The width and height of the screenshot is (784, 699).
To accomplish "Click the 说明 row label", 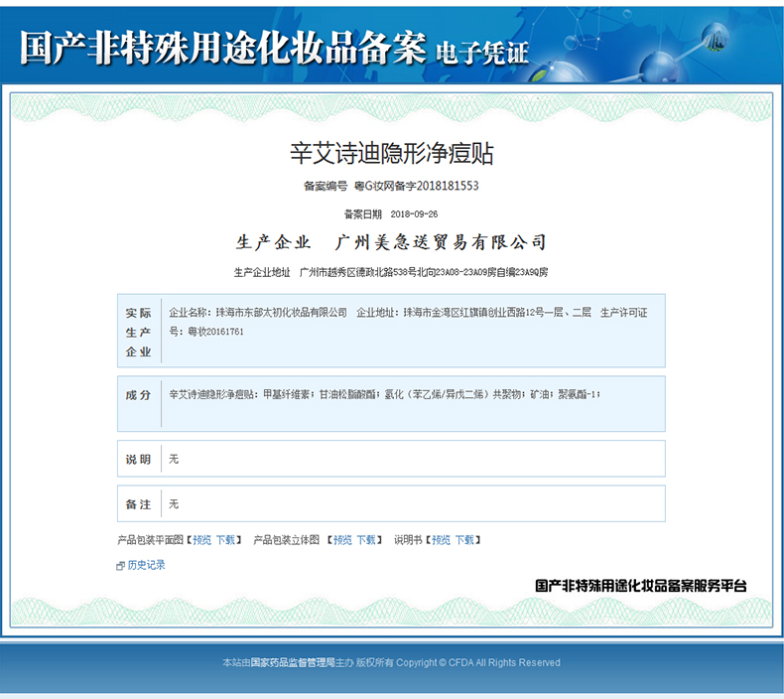I will (x=138, y=460).
